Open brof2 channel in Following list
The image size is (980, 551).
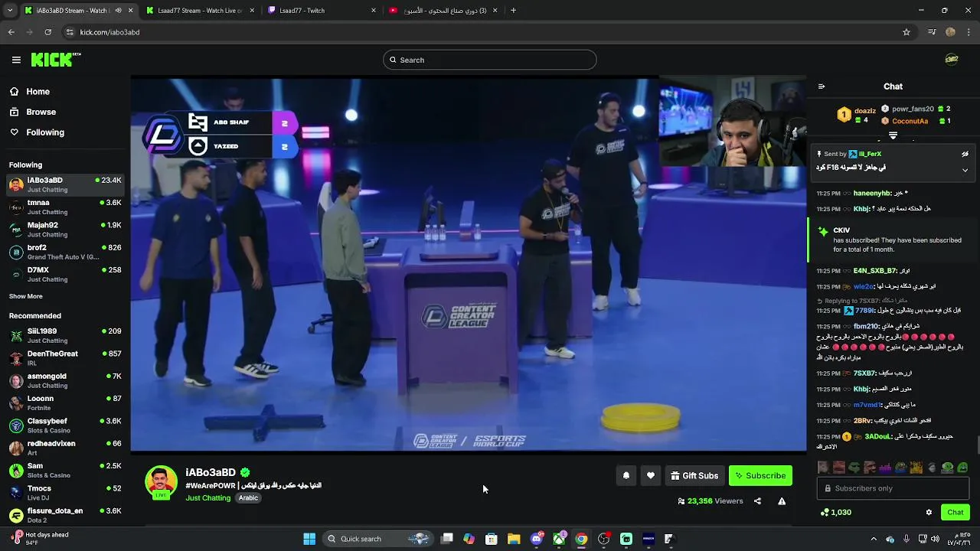click(65, 252)
